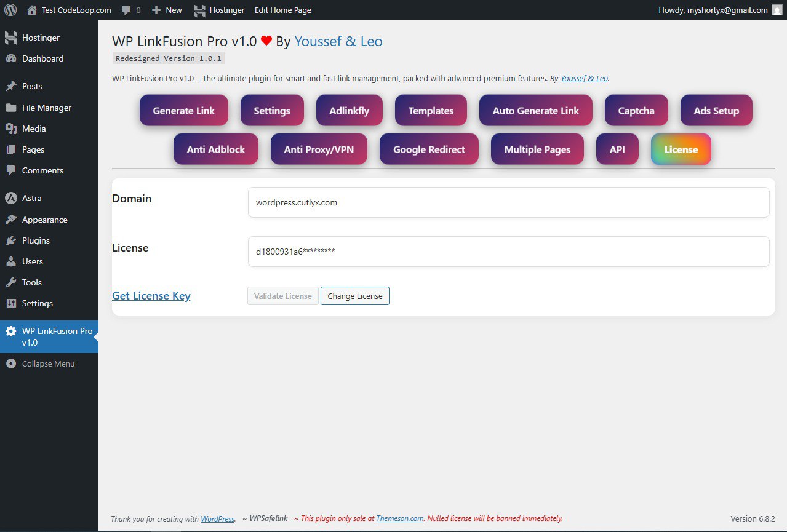The width and height of the screenshot is (787, 532).
Task: Click the Version 6.8.2 footer text
Action: (753, 518)
